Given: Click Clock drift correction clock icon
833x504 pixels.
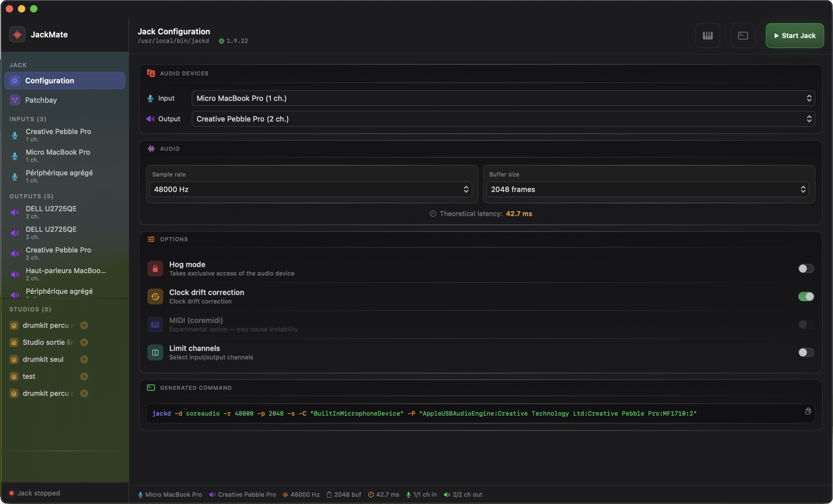Looking at the screenshot, I should [x=155, y=297].
